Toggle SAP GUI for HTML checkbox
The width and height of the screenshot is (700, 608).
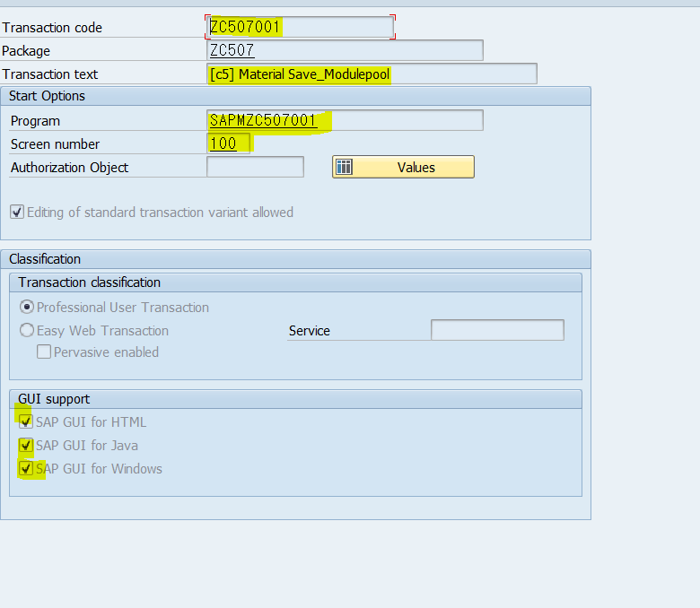(25, 421)
